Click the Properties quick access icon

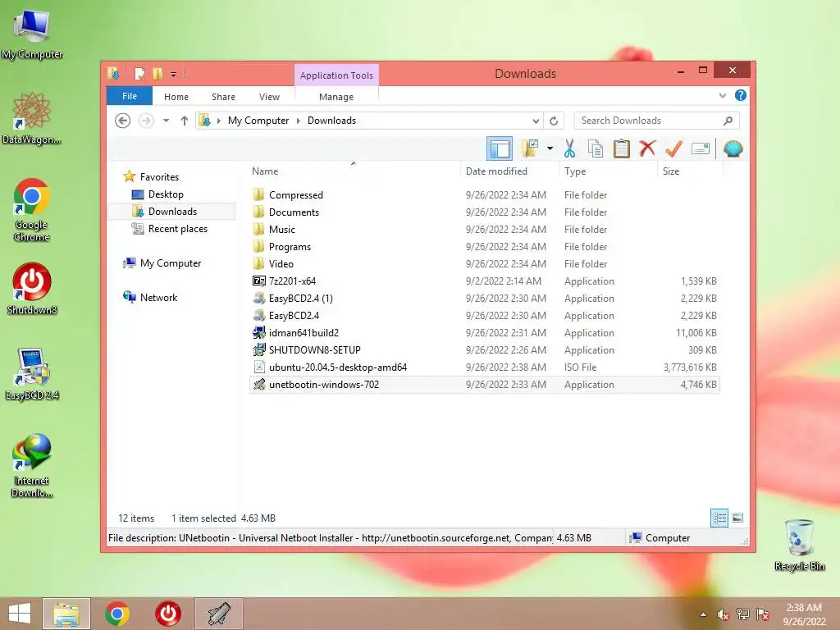click(x=139, y=73)
